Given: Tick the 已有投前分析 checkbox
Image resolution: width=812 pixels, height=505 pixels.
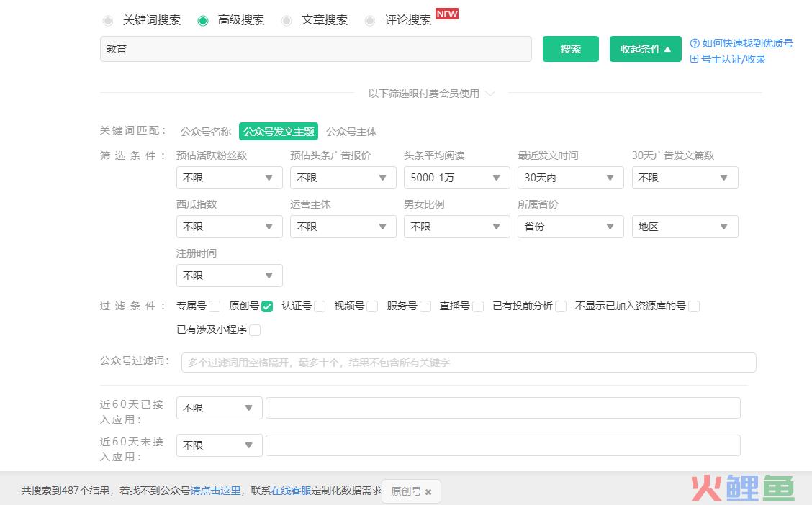Looking at the screenshot, I should pos(561,306).
